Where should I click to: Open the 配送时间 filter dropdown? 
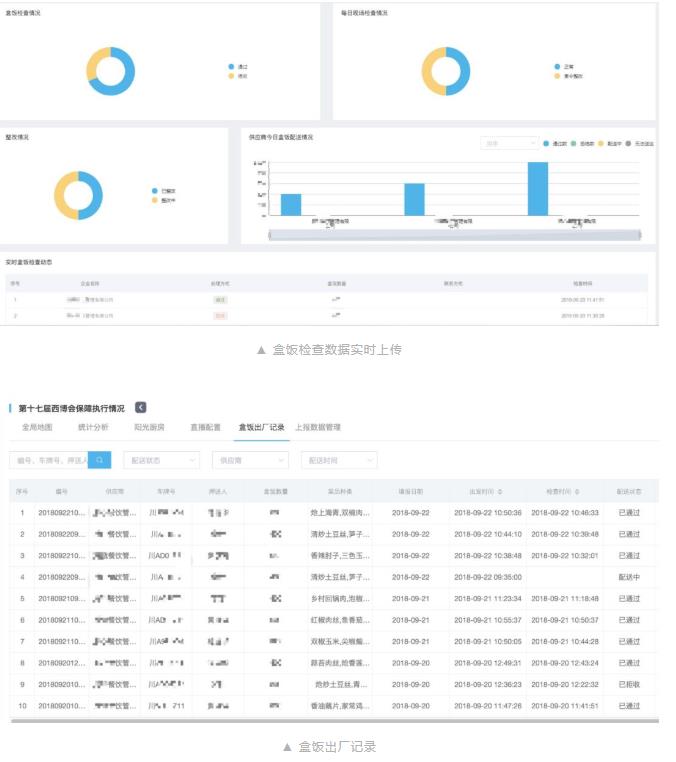tap(339, 460)
